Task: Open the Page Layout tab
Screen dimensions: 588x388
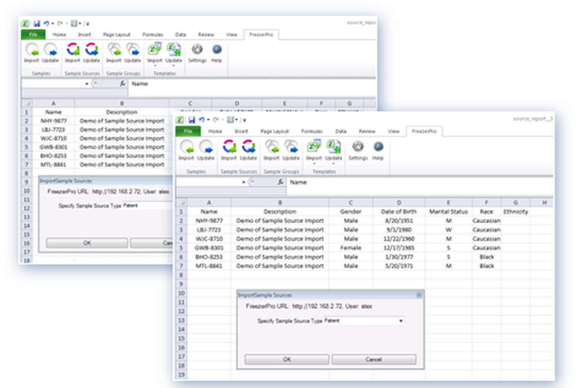Action: click(x=275, y=132)
